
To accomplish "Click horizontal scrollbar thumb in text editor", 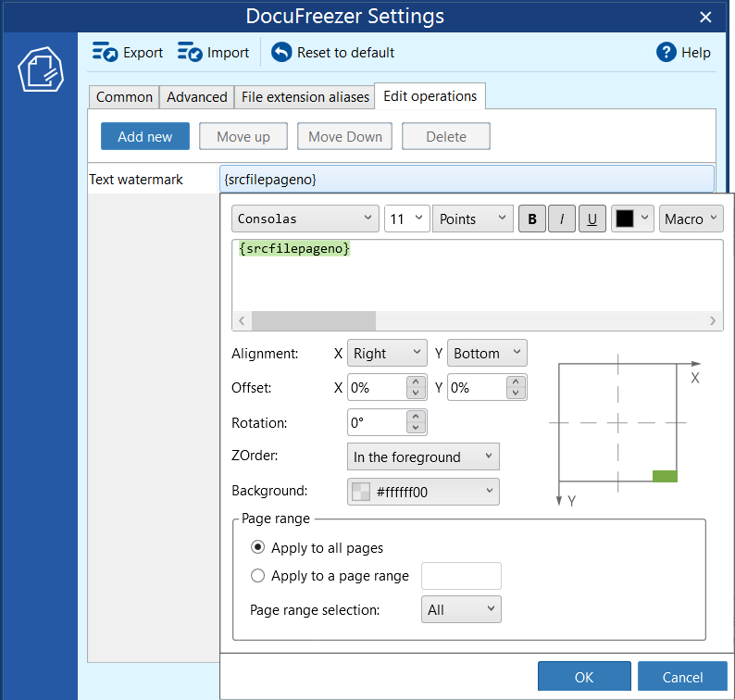I will tap(314, 320).
